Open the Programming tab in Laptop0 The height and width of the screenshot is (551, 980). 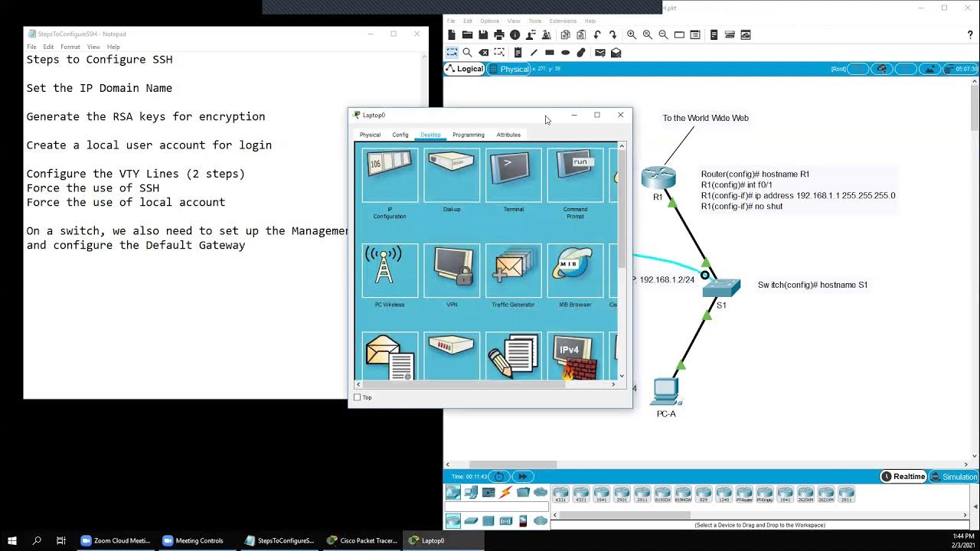[469, 135]
